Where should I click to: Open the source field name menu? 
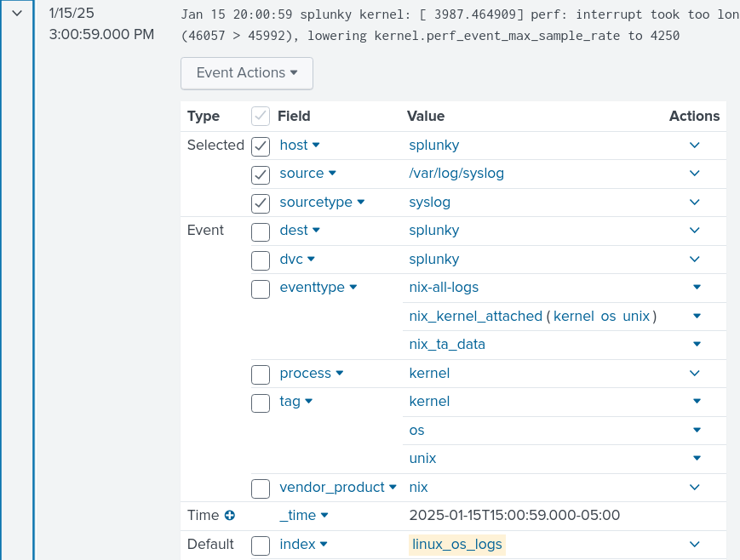307,173
